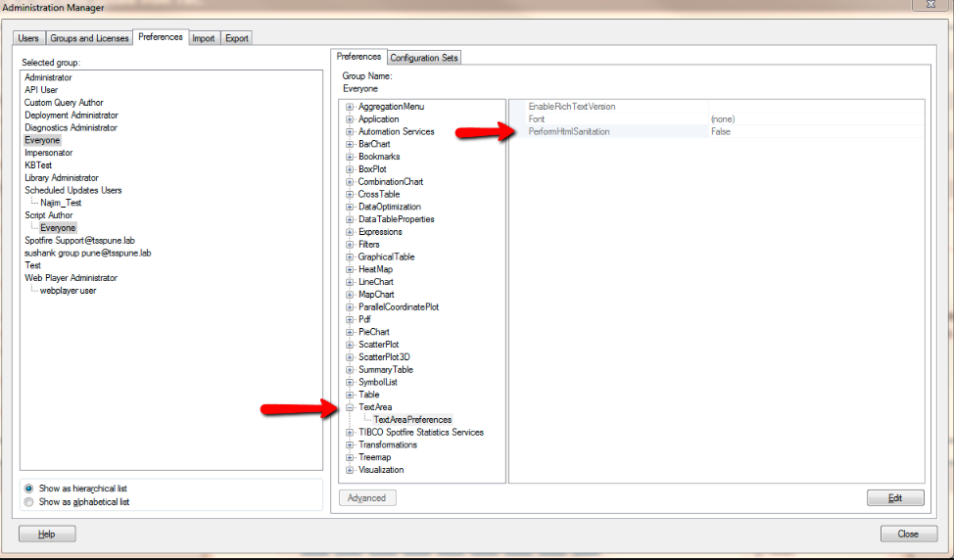Select the KBTest group
This screenshot has width=954, height=560.
(x=38, y=165)
